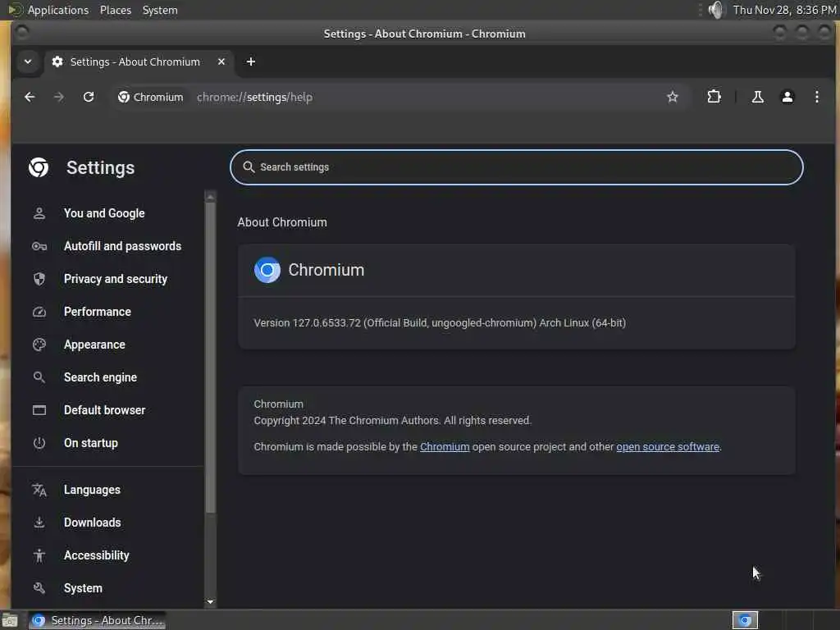Click the blue Chromium logo in About card
This screenshot has height=630, width=840.
pos(267,270)
